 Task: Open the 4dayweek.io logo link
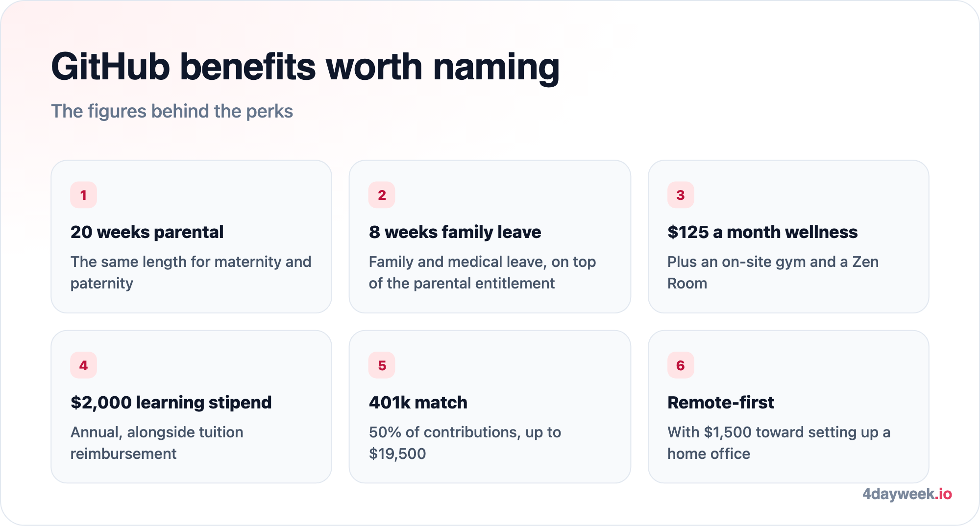pyautogui.click(x=907, y=494)
